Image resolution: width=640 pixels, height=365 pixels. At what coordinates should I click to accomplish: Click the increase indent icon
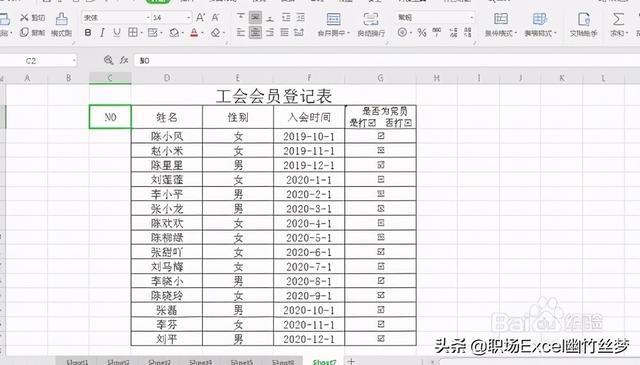point(300,17)
